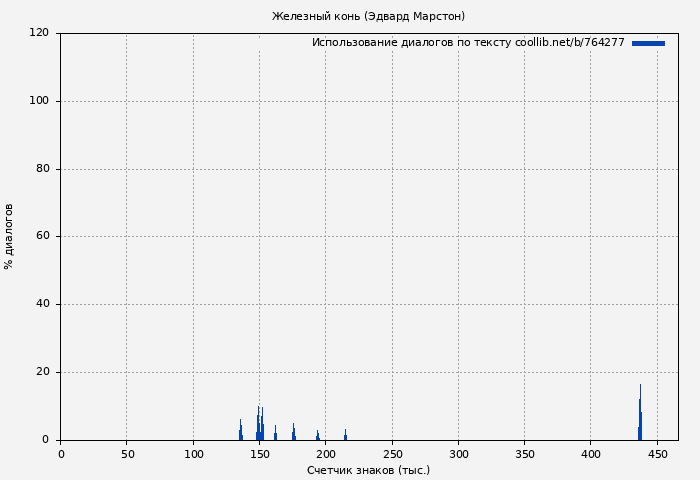
Task: Click the Y-axis tick label '20'
Action: pyautogui.click(x=42, y=372)
